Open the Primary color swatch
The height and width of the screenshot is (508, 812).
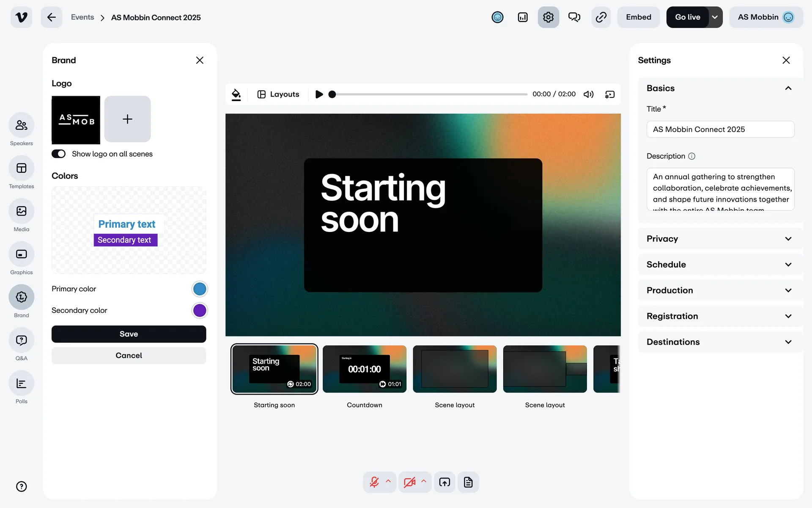200,289
